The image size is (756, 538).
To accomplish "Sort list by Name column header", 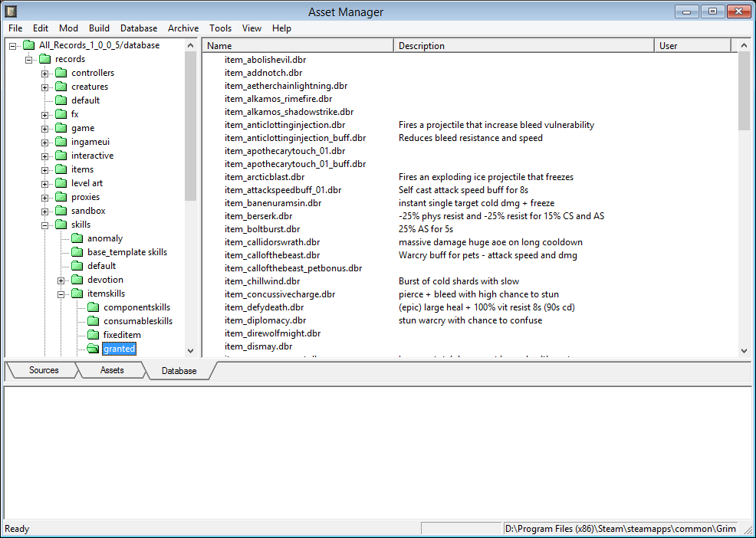I will 297,46.
